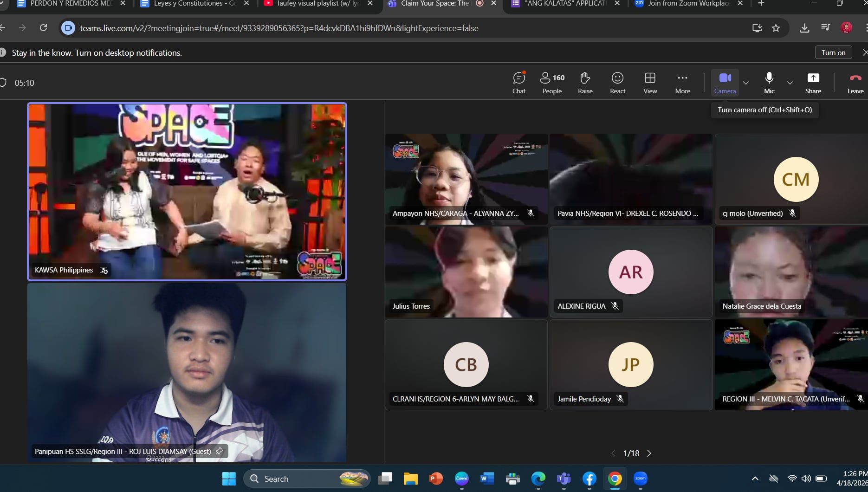Open Task View from taskbar
This screenshot has width=868, height=492.
385,479
